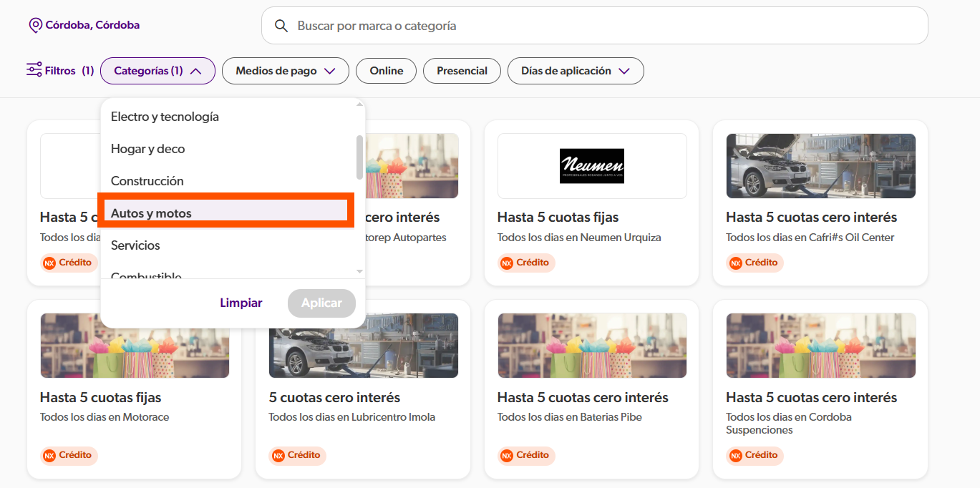Click the category list scrollbar thumb
This screenshot has height=488, width=980.
(x=359, y=157)
